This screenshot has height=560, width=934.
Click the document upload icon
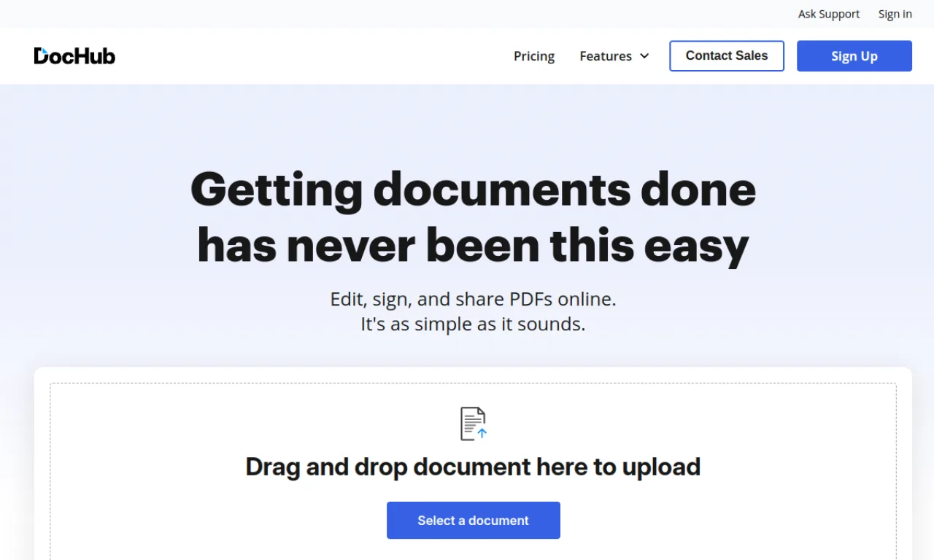coord(474,424)
